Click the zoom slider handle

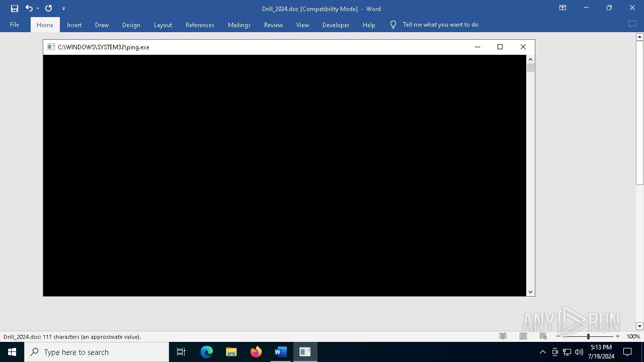(x=588, y=336)
